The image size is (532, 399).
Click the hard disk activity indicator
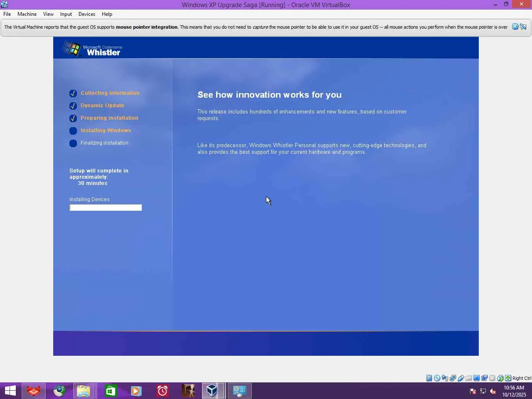(429, 378)
